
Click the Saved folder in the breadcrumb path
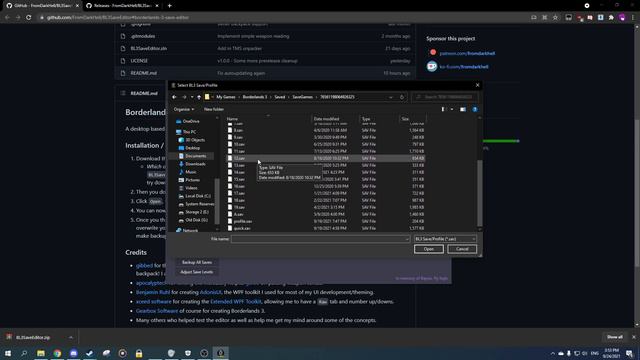(x=280, y=97)
